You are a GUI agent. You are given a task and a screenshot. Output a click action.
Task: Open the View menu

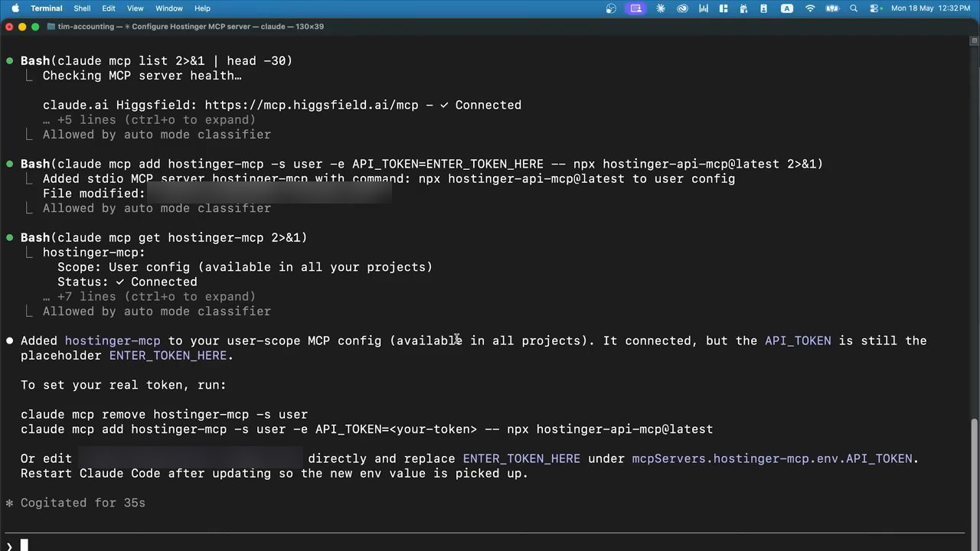tap(135, 8)
